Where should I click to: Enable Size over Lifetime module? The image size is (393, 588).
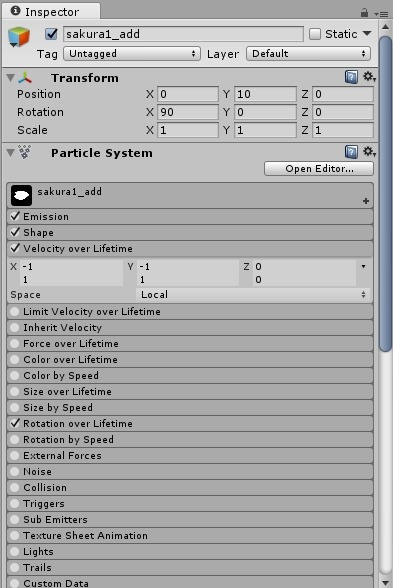15,392
